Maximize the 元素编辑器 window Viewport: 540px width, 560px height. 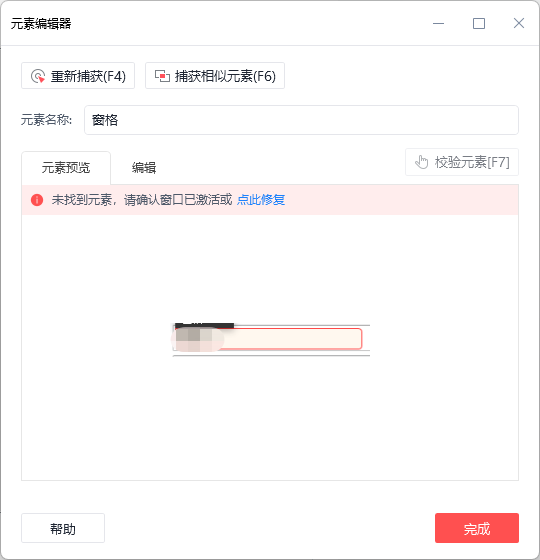pyautogui.click(x=479, y=24)
